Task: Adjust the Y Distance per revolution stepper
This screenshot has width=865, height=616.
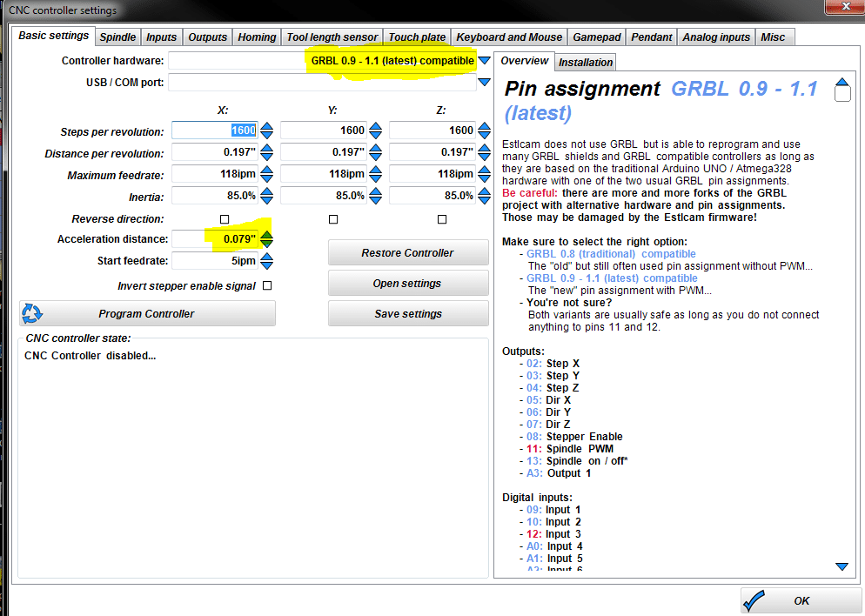Action: click(376, 152)
